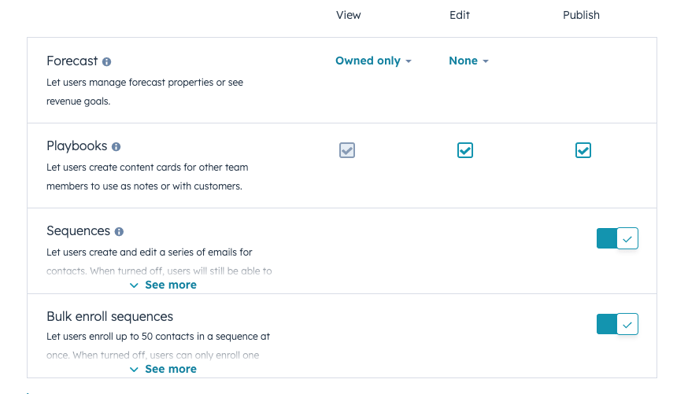688x394 pixels.
Task: Toggle the Playbooks View checkbox
Action: (x=347, y=150)
